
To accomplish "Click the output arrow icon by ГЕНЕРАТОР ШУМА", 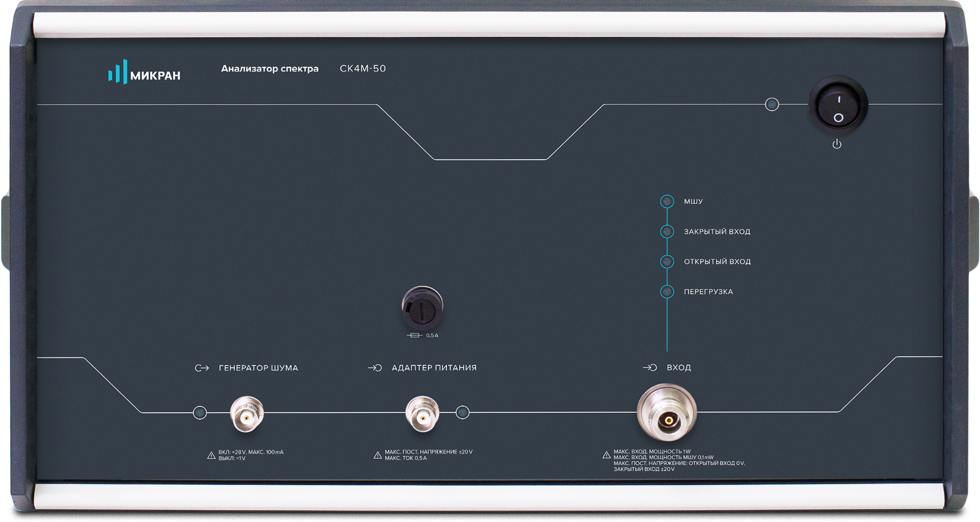I will click(x=202, y=368).
